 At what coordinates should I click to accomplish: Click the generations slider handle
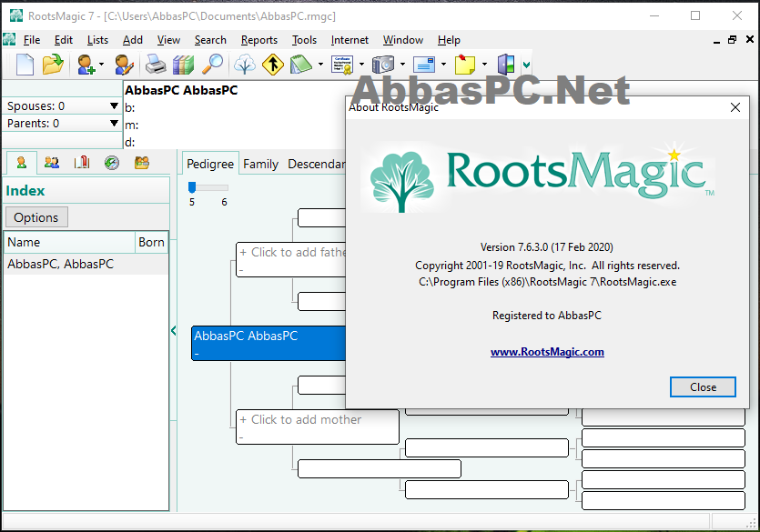point(192,186)
